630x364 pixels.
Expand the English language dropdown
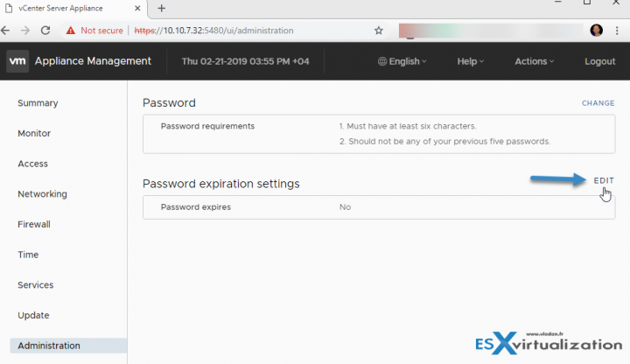click(402, 61)
